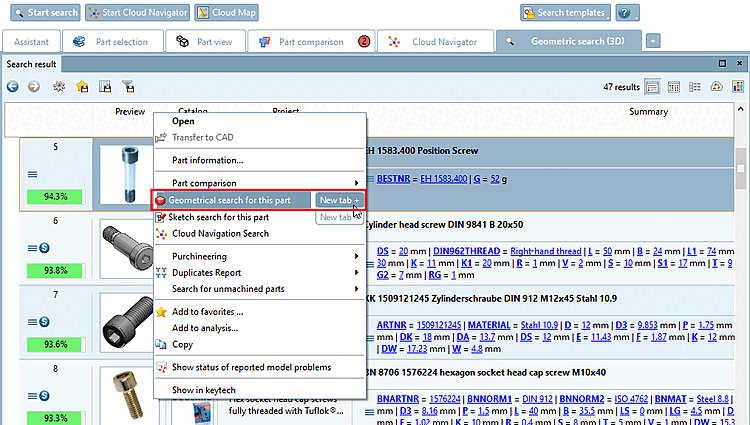750x425 pixels.
Task: Click the help question mark icon
Action: pyautogui.click(x=627, y=13)
